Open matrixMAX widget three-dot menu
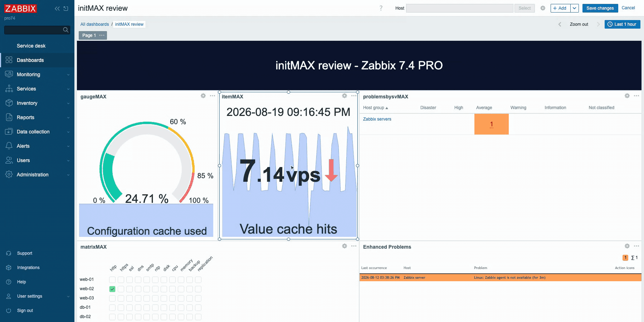 354,246
